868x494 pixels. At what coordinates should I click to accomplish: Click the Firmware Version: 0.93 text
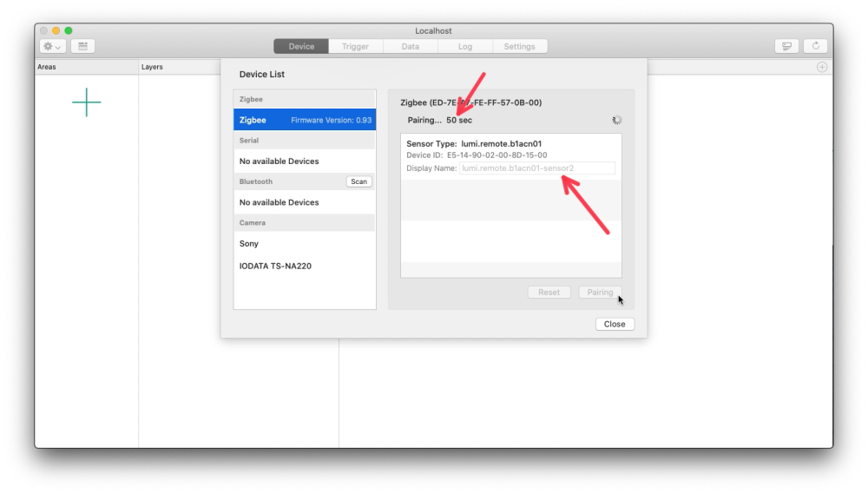[331, 120]
